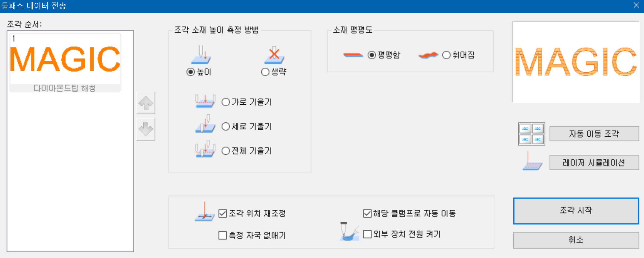Click the vertical tilt icon beside 세로 기울기
This screenshot has width=644, height=258.
click(205, 124)
